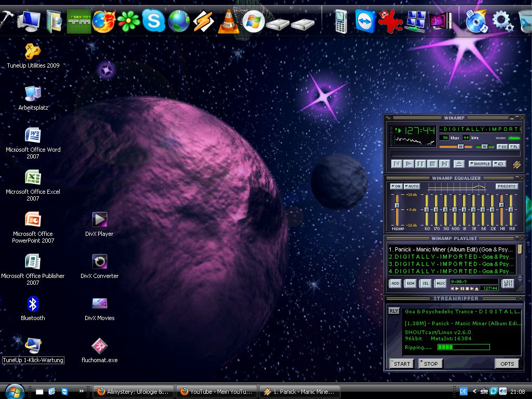Open Winamp main menu icon in titlebar
The width and height of the screenshot is (532, 399).
[x=388, y=118]
